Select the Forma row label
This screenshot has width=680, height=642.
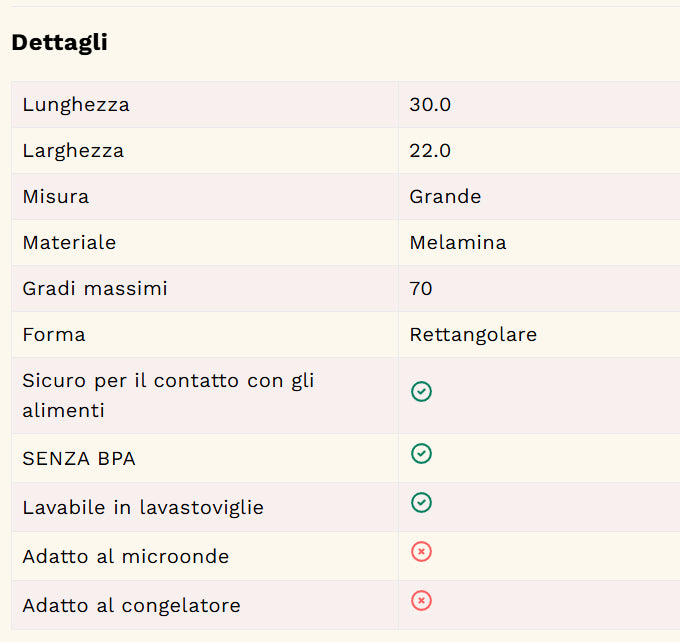coord(54,335)
